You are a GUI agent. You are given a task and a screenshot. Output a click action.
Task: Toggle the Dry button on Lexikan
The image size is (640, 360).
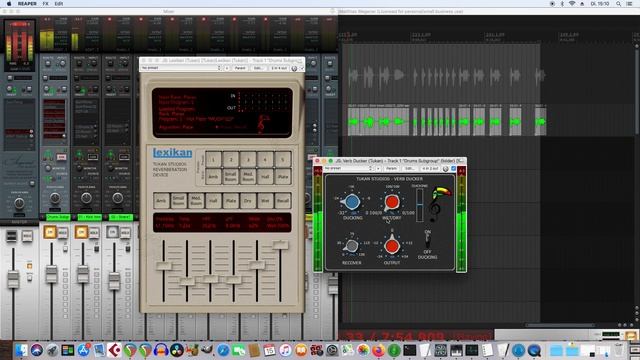(248, 201)
